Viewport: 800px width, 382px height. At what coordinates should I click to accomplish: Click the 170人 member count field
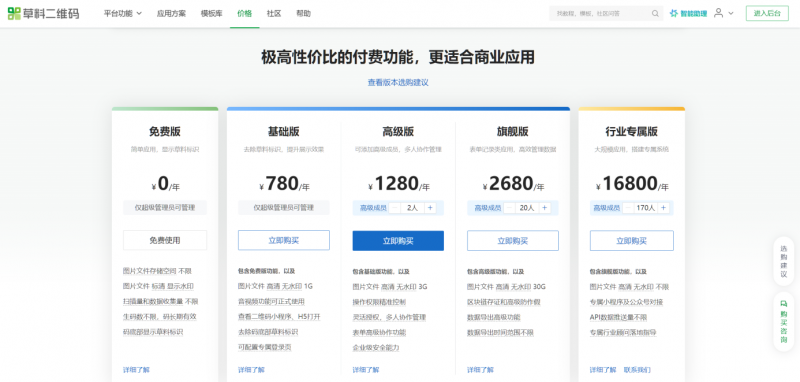[646, 208]
